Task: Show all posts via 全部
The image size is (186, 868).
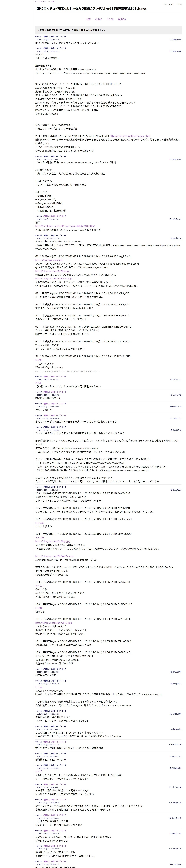Action: (x=88, y=19)
